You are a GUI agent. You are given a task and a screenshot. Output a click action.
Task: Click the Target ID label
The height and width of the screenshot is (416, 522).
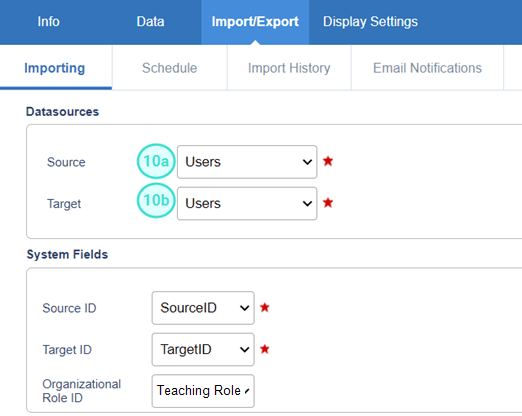tap(67, 350)
